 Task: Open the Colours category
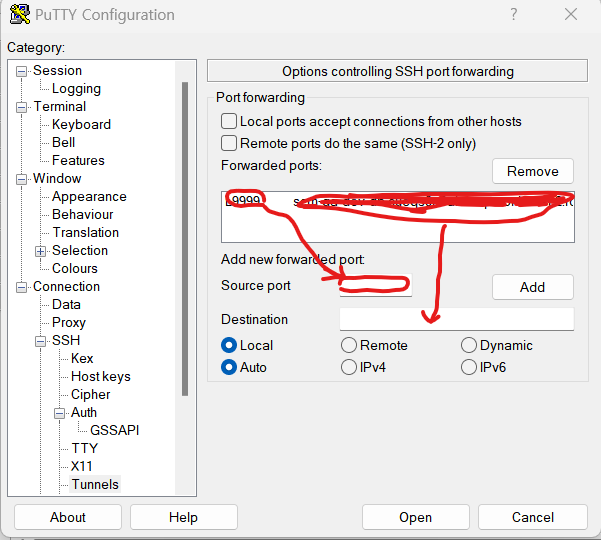[75, 268]
